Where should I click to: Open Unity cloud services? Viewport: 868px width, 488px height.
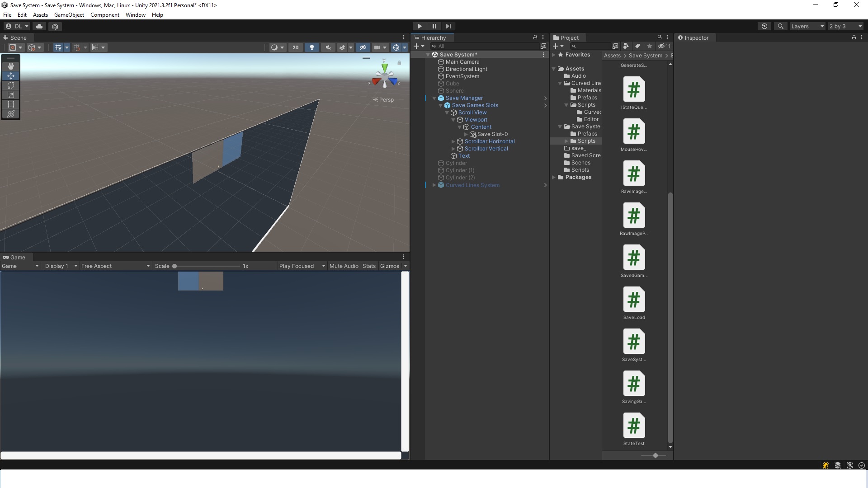point(39,26)
